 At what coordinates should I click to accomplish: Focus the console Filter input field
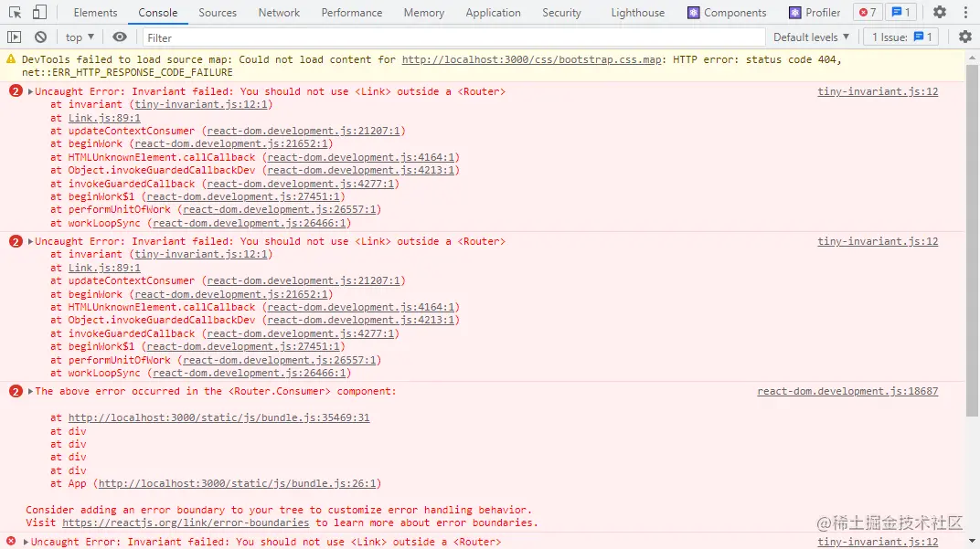(x=453, y=38)
